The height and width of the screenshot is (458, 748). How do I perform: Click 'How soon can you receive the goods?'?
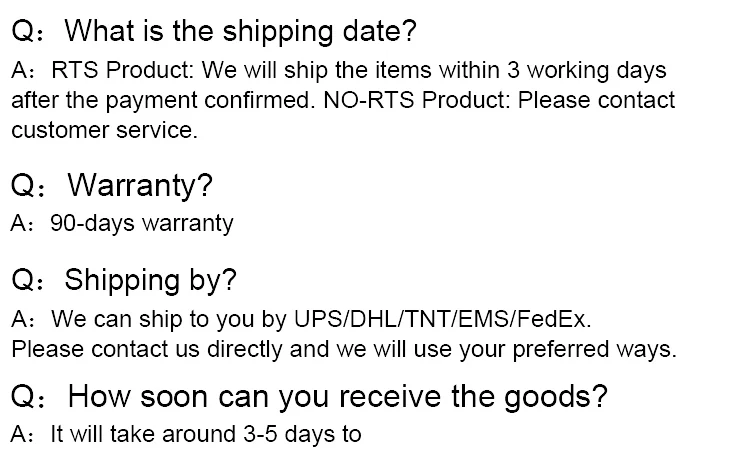[x=337, y=396]
